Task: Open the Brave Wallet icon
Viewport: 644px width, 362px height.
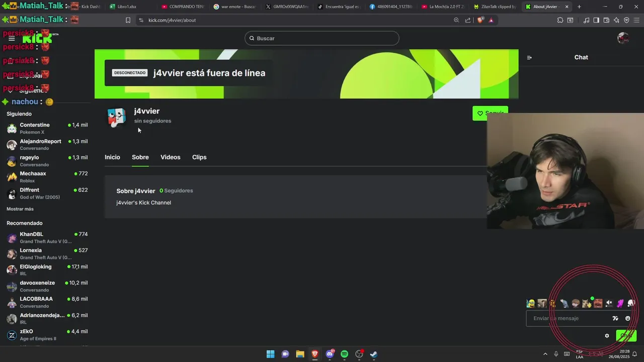Action: pyautogui.click(x=606, y=20)
